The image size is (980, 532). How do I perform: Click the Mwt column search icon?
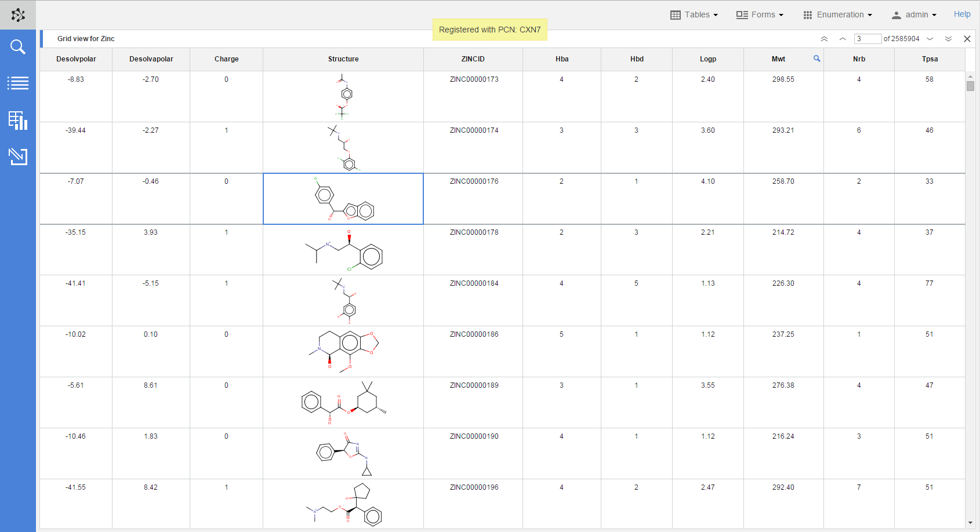click(816, 59)
